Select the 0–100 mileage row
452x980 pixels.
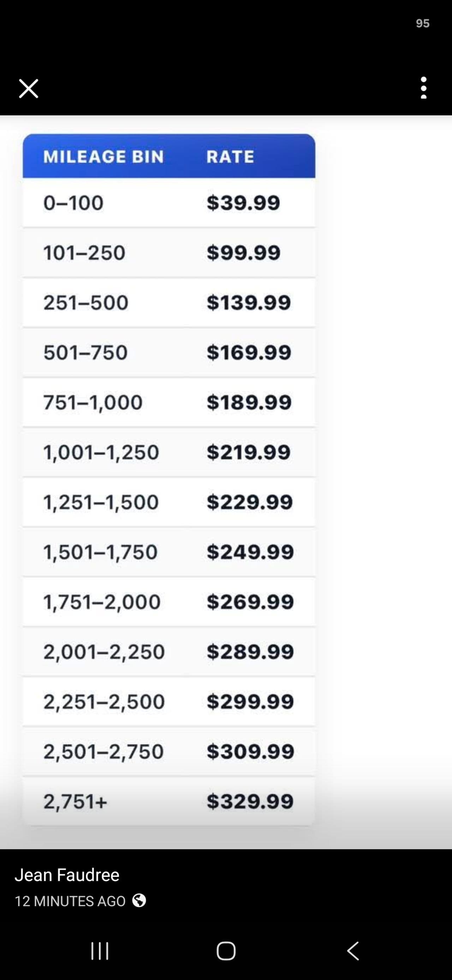point(169,203)
